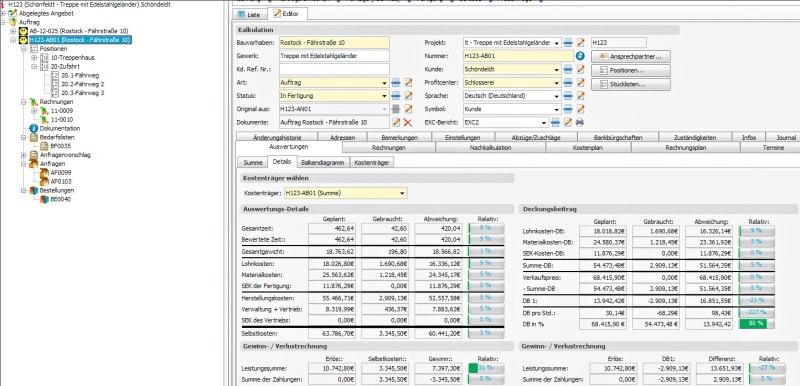Open the Abzüge/Zuschläge tab
Image resolution: width=800 pixels, height=386 pixels.
536,137
